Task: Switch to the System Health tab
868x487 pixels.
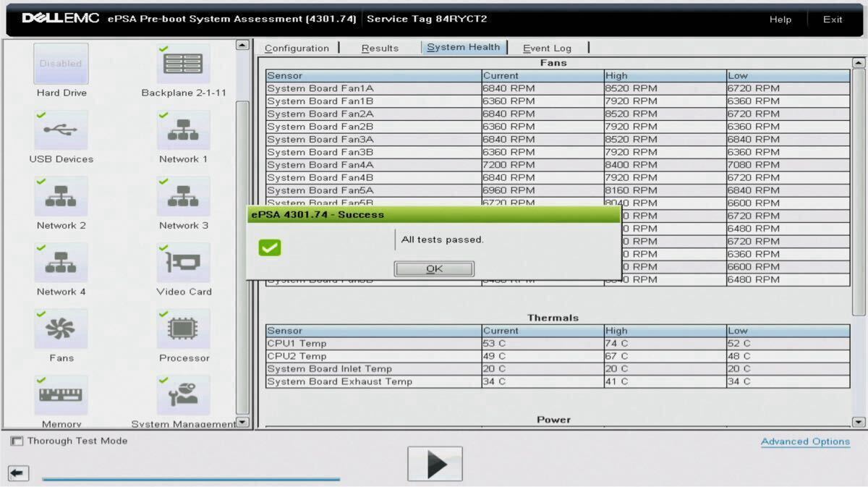Action: (x=464, y=47)
